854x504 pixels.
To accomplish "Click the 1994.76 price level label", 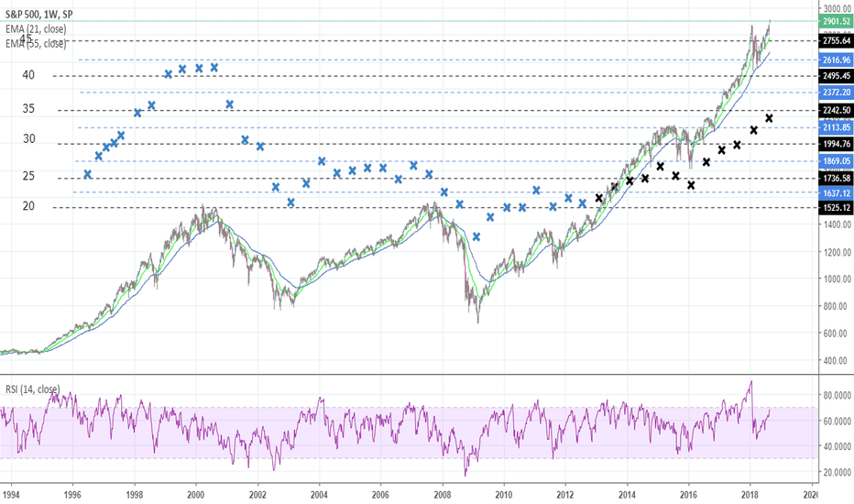I will [836, 144].
